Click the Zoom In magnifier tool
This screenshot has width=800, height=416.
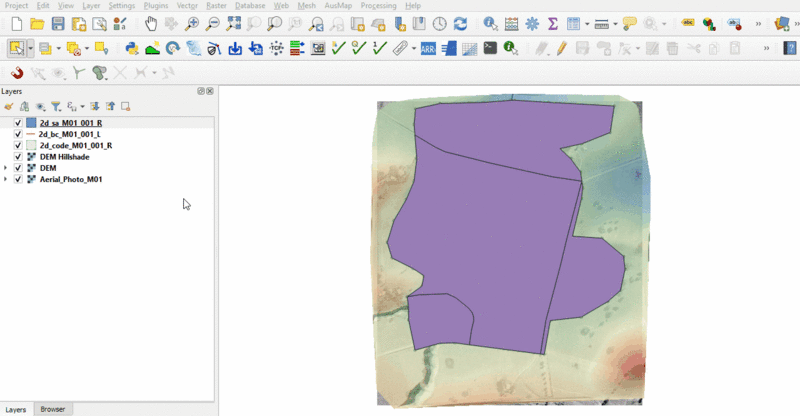click(193, 23)
